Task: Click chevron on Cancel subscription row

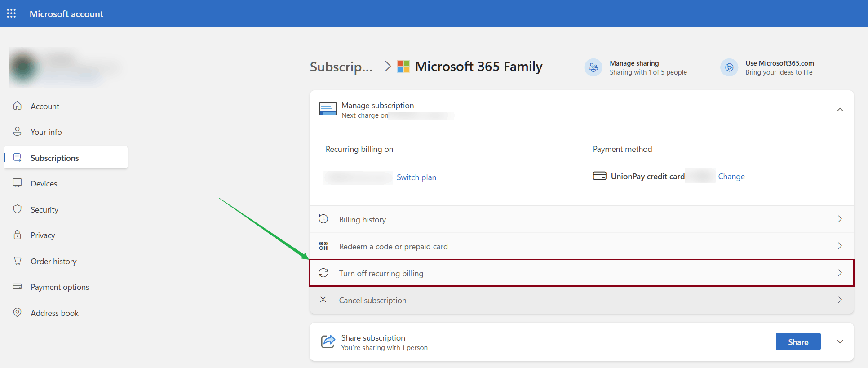Action: point(840,300)
